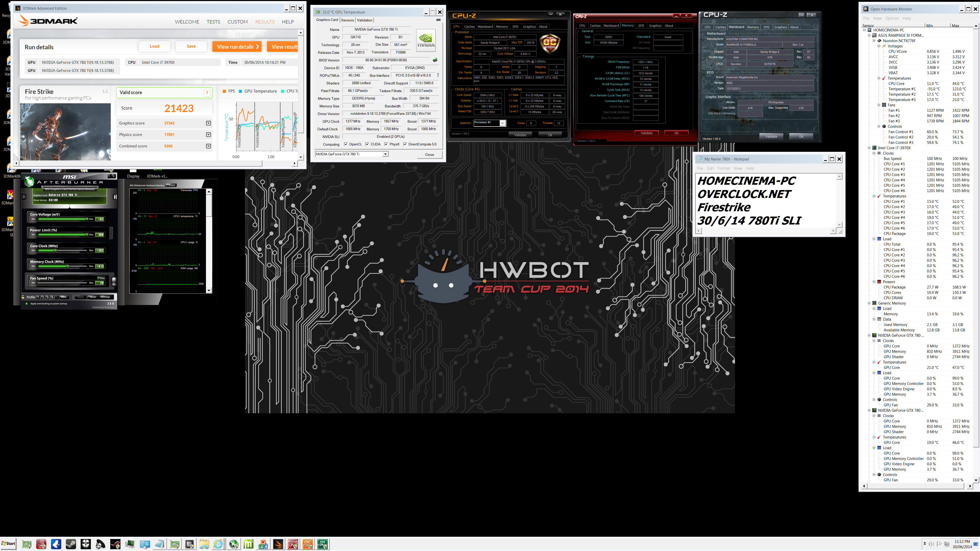
Task: Expand the Physics score details
Action: coord(209,135)
